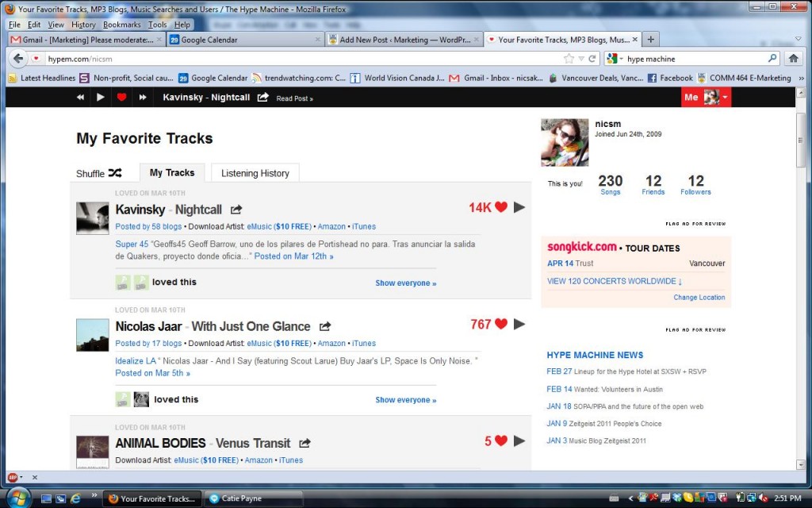Image resolution: width=812 pixels, height=508 pixels.
Task: Share Kavinsky Nightcall track icon
Action: coord(236,210)
